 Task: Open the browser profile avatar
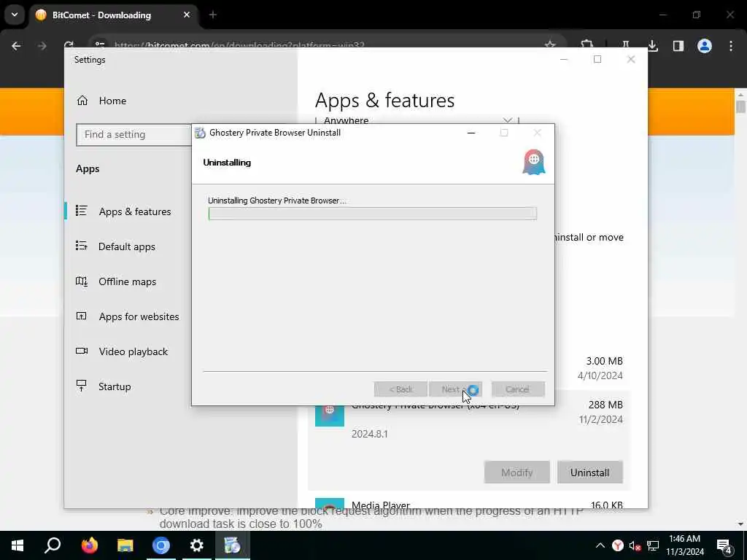tap(705, 46)
